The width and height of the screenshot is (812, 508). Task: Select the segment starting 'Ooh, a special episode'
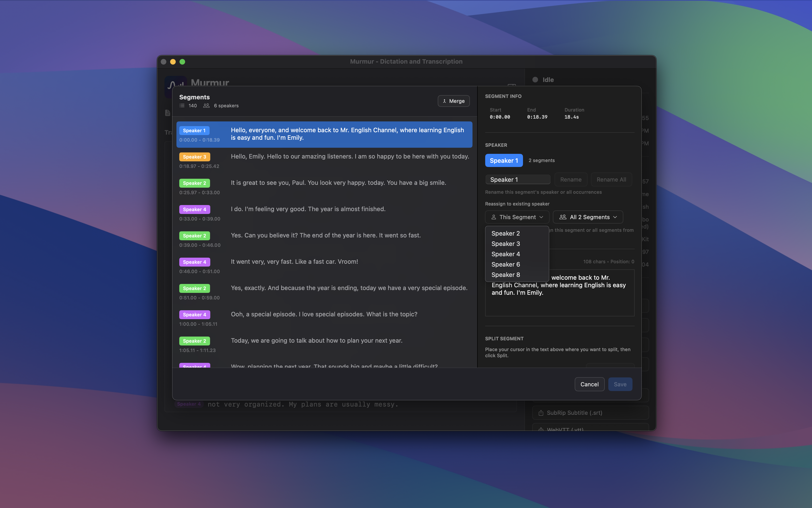point(324,314)
